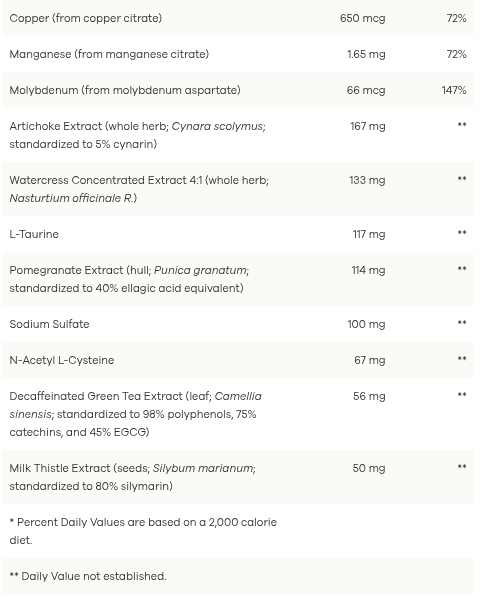Click the Molybdenum aspartate ingredient name
The image size is (489, 597).
pos(125,90)
